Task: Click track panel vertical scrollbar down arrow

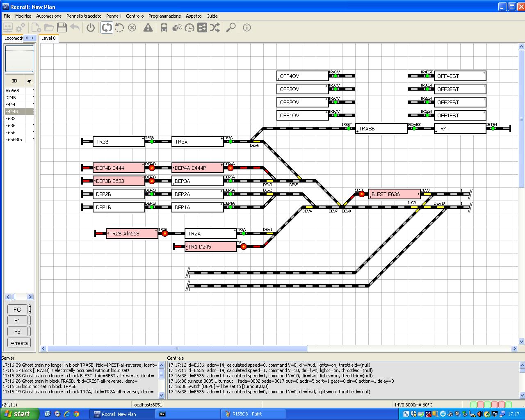Action: (x=521, y=341)
